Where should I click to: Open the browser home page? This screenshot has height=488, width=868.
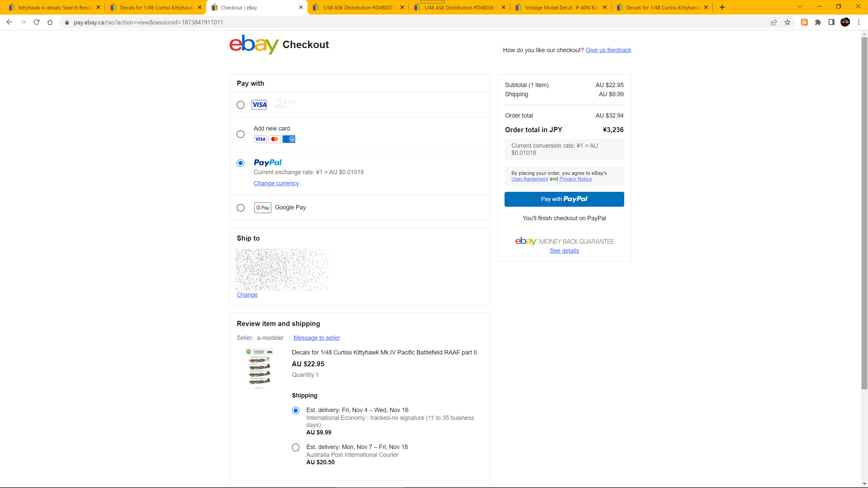(50, 22)
